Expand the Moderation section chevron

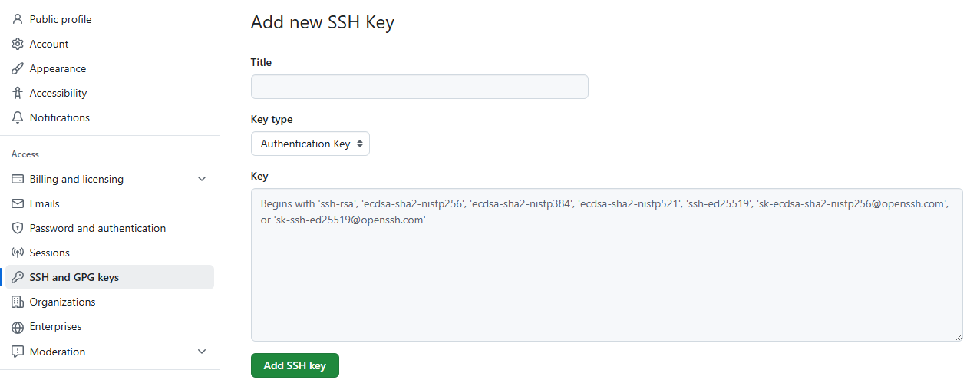[202, 352]
